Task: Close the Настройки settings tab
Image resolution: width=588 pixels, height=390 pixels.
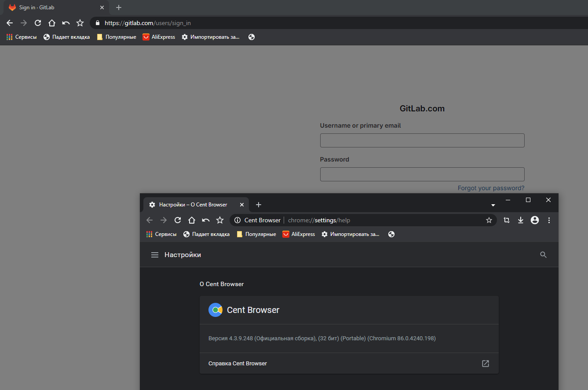Action: (242, 205)
